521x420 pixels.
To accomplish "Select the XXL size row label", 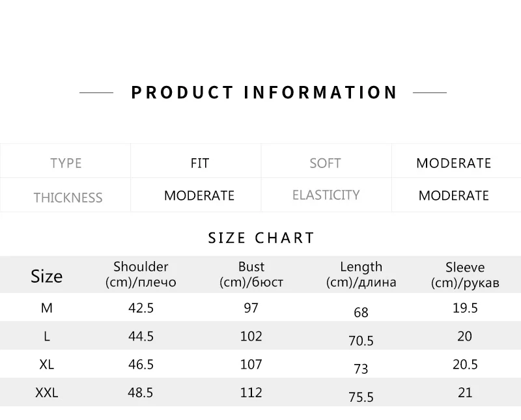I will [46, 393].
